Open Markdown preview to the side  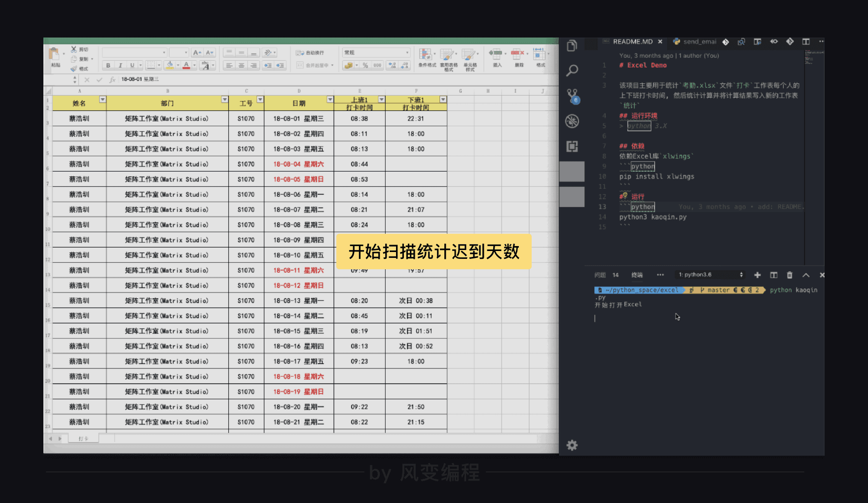(758, 42)
